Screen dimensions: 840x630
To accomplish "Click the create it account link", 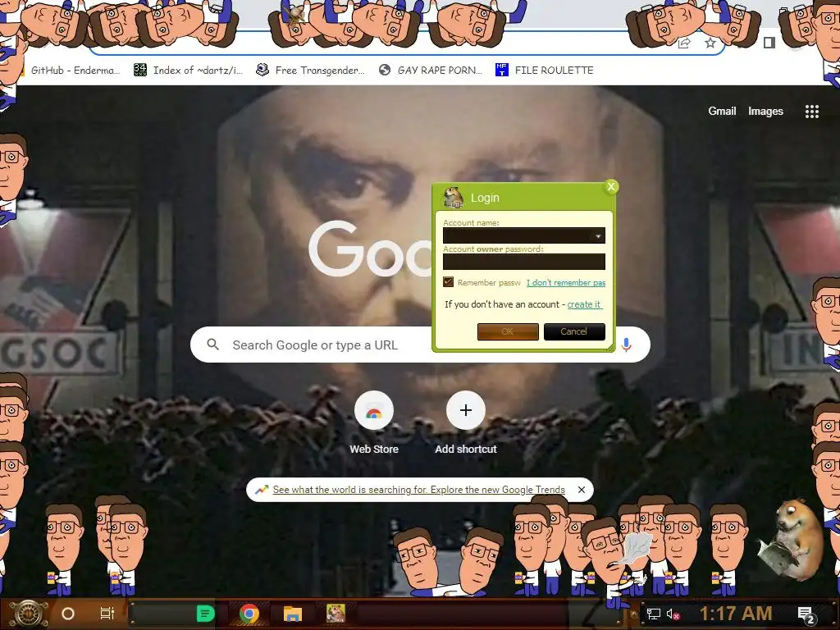I will tap(584, 304).
